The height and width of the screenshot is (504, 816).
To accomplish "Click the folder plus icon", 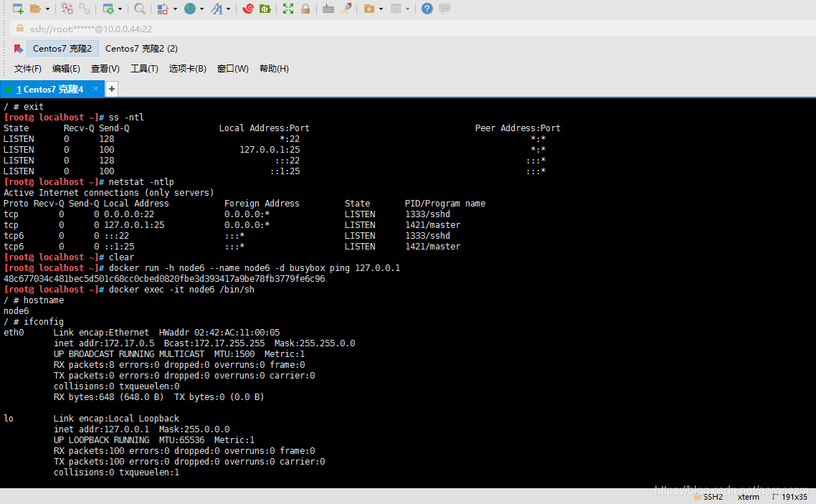I will [x=369, y=9].
